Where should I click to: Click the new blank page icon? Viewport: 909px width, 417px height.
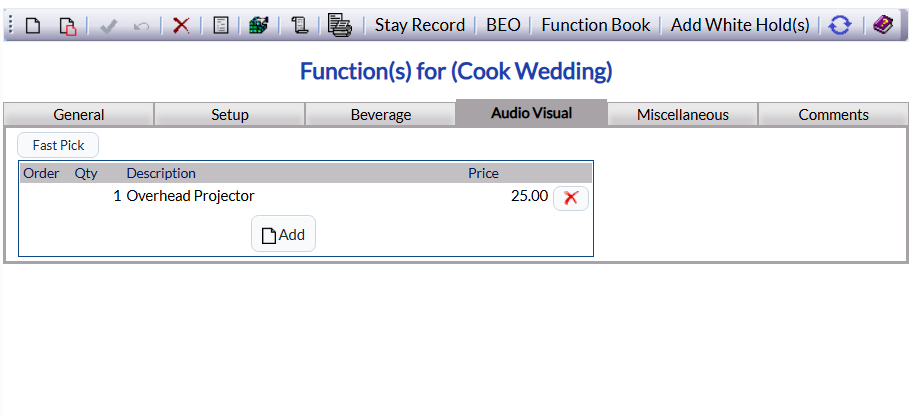33,26
